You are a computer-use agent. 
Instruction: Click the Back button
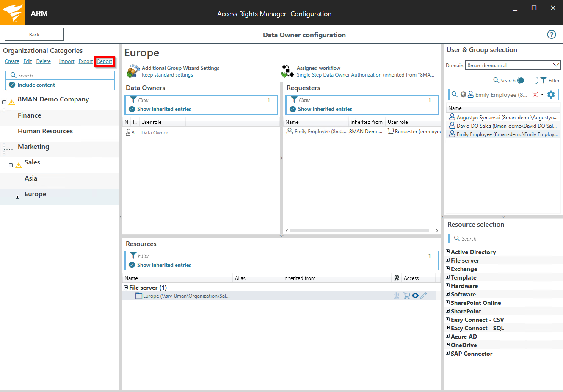34,35
